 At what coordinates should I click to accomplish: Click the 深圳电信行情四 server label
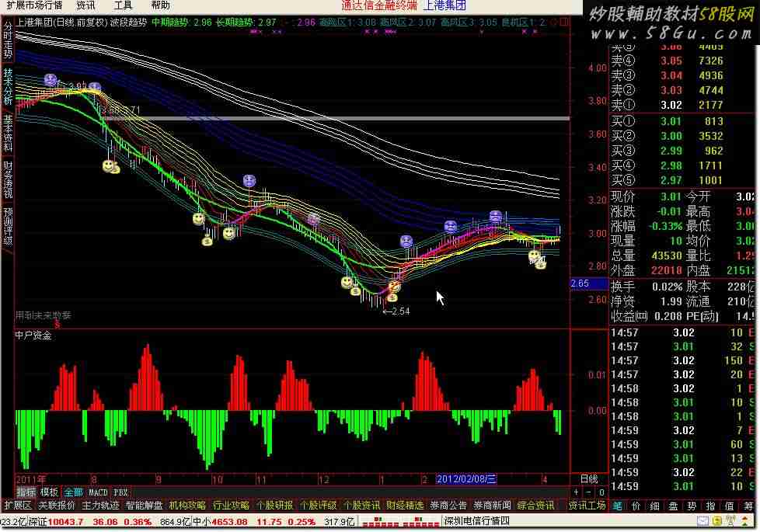pyautogui.click(x=477, y=521)
